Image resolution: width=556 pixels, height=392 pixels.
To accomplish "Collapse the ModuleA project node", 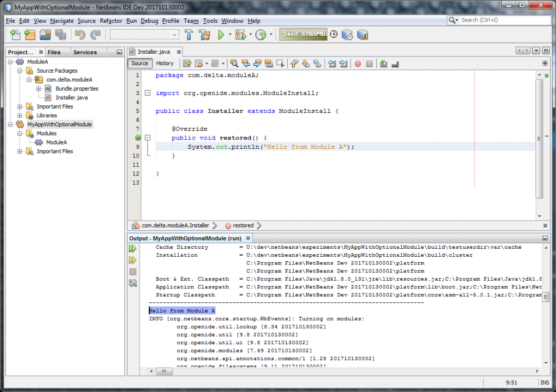I will (11, 62).
